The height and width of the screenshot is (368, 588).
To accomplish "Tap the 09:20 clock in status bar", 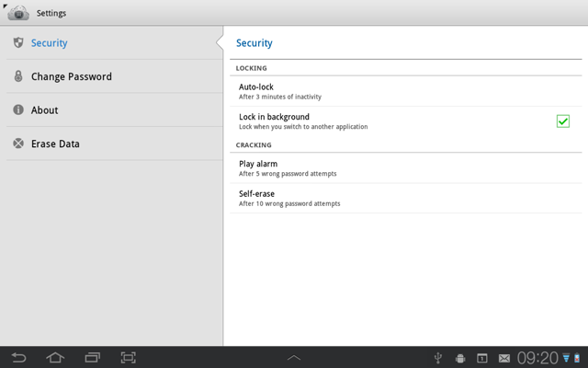I will [x=537, y=358].
